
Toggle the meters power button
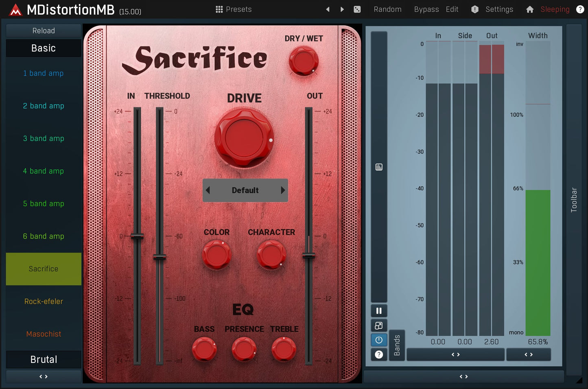379,340
